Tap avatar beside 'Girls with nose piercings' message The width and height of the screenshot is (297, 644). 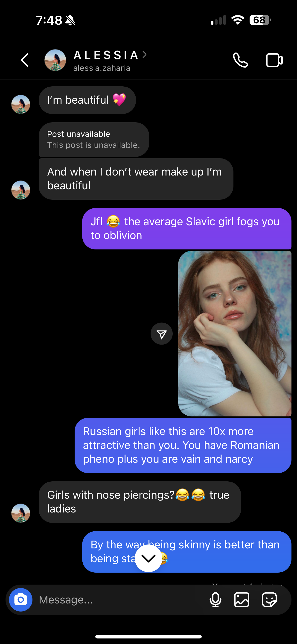[x=21, y=513]
